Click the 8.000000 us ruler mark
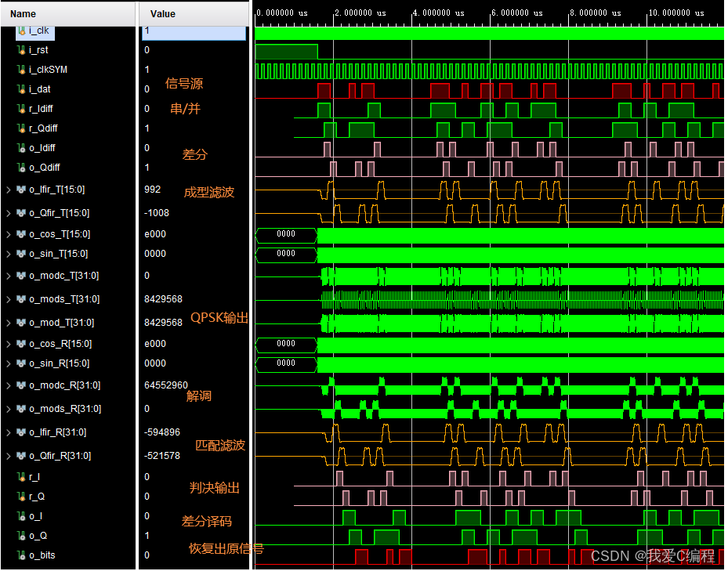 596,13
